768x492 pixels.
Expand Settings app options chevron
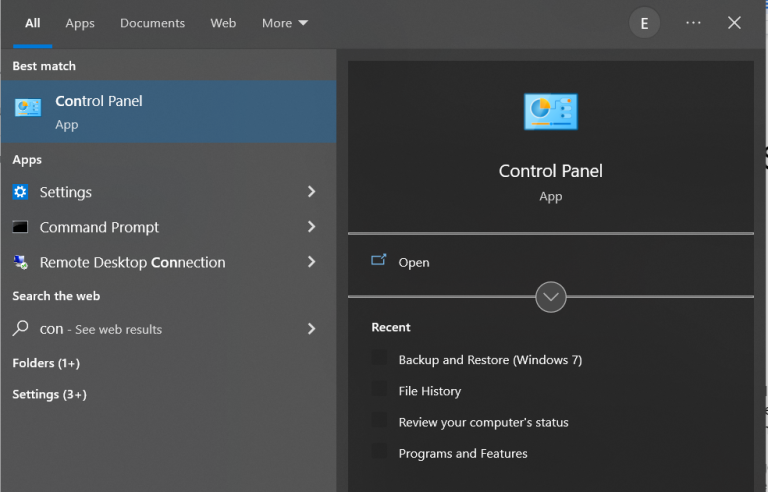tap(312, 192)
